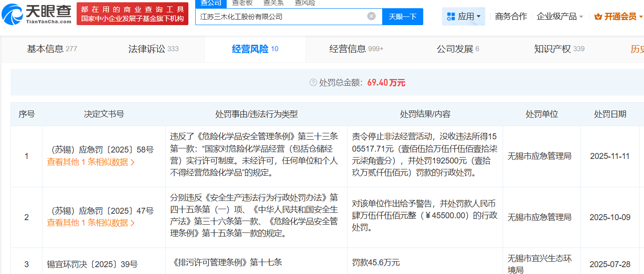
Task: Expand similar data for penalty 47号
Action: [x=91, y=223]
